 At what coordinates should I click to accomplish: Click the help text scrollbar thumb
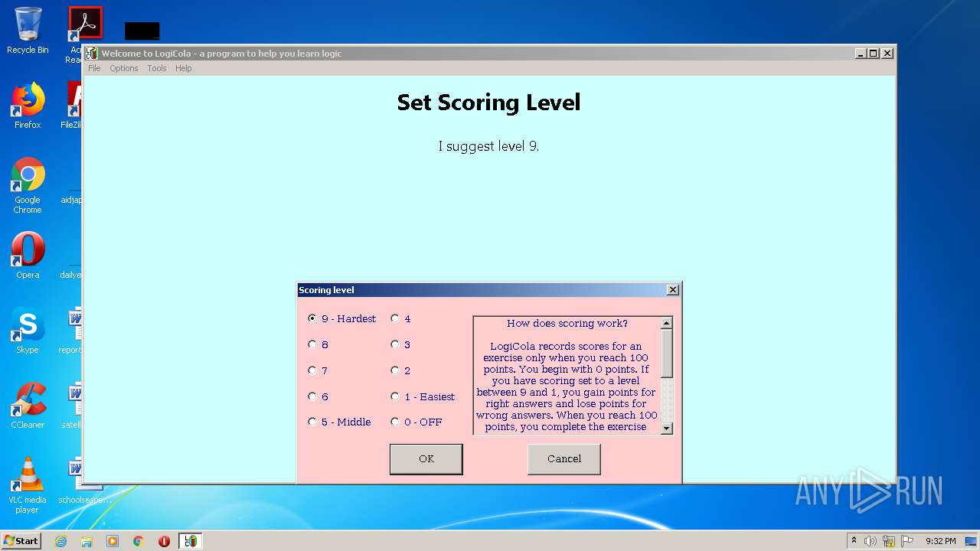coord(666,353)
